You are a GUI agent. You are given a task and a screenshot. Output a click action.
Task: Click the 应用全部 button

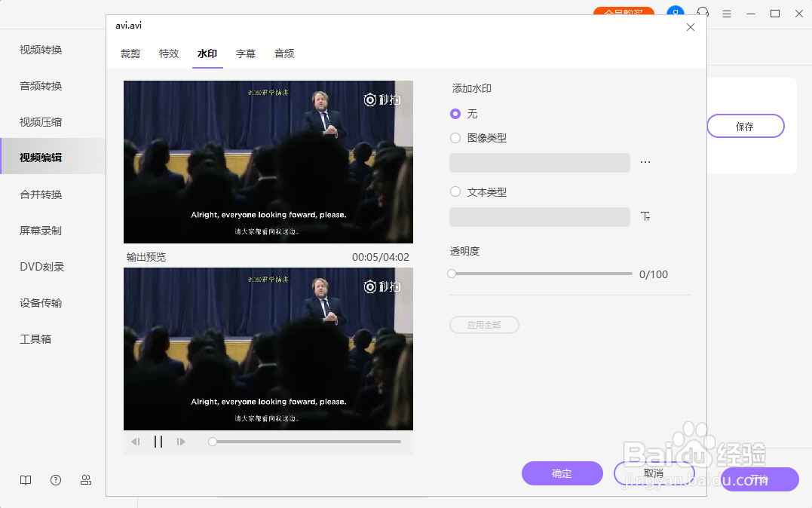pyautogui.click(x=484, y=325)
